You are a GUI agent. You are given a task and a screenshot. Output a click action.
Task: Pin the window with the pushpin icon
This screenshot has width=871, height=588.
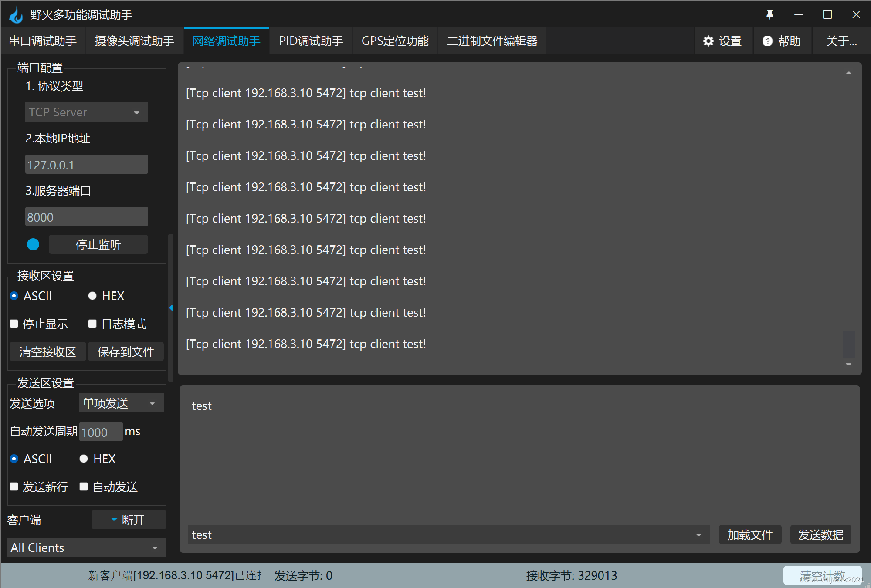click(x=770, y=15)
